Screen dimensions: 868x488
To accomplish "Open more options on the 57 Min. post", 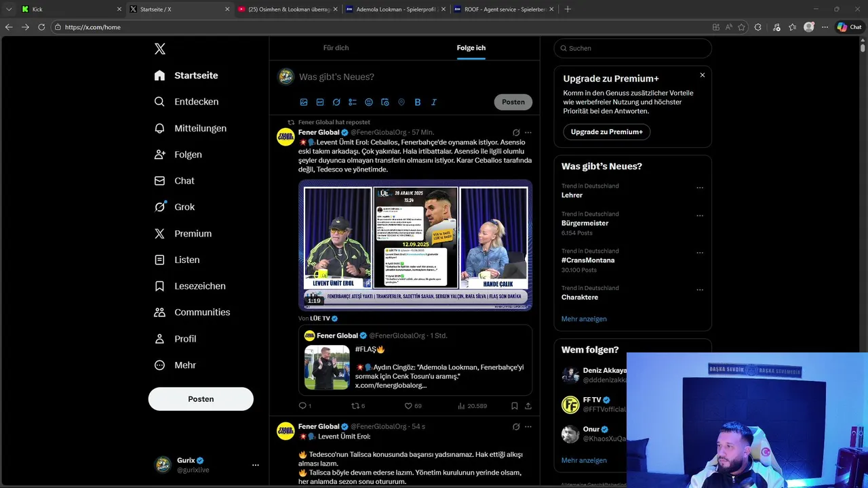I will pos(528,133).
